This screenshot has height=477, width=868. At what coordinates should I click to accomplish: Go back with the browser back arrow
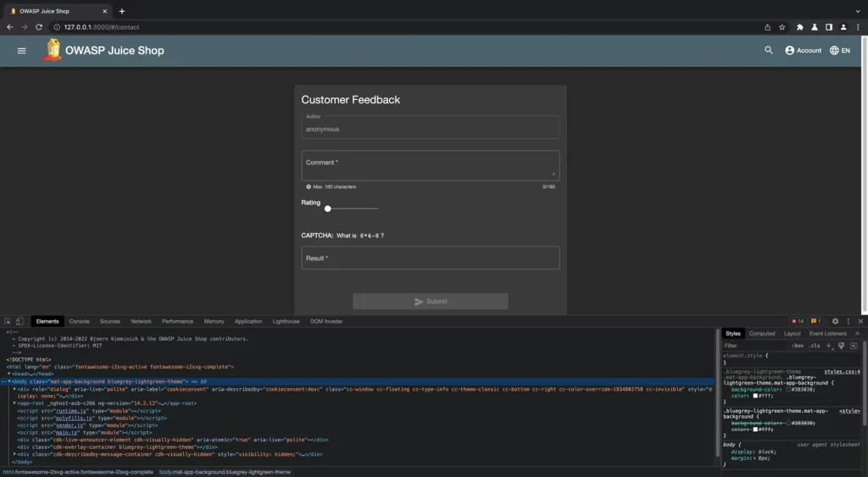click(x=10, y=27)
